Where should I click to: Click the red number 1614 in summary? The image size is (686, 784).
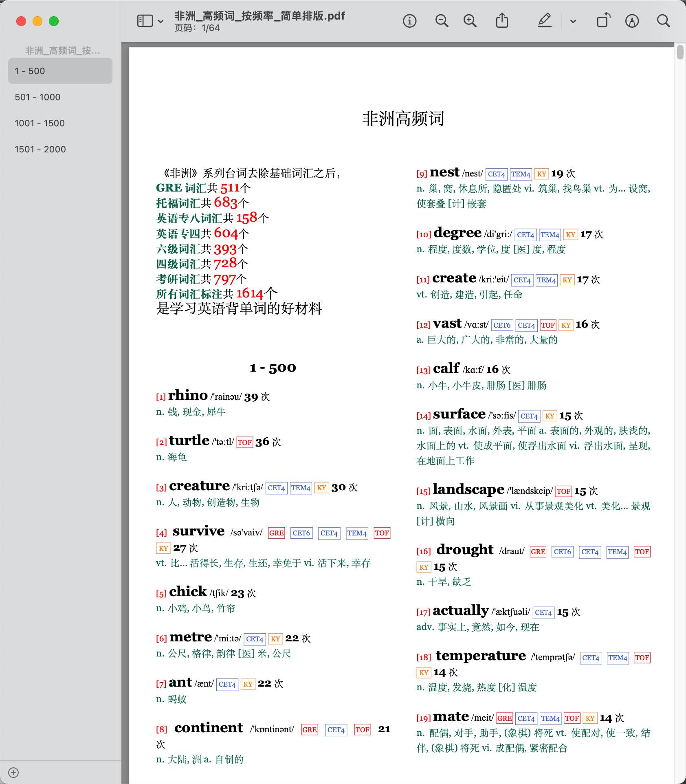coord(250,293)
